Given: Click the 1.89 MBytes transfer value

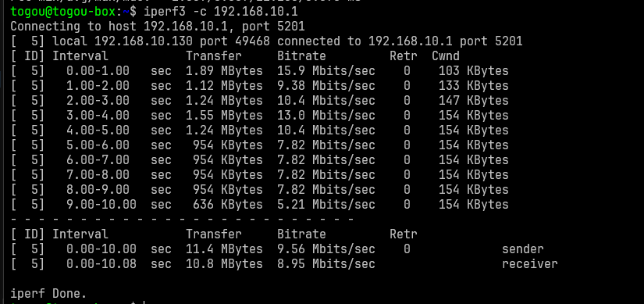Looking at the screenshot, I should click(x=224, y=71).
